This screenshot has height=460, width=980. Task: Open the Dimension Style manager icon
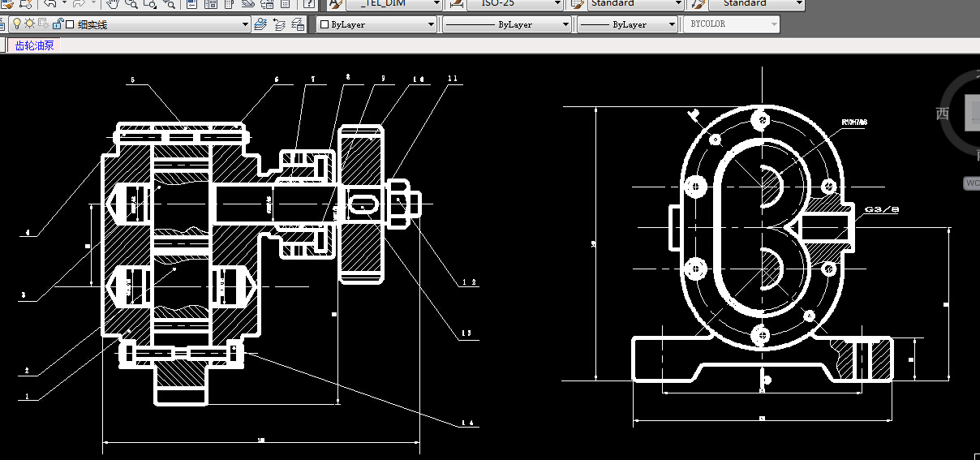coord(456,4)
